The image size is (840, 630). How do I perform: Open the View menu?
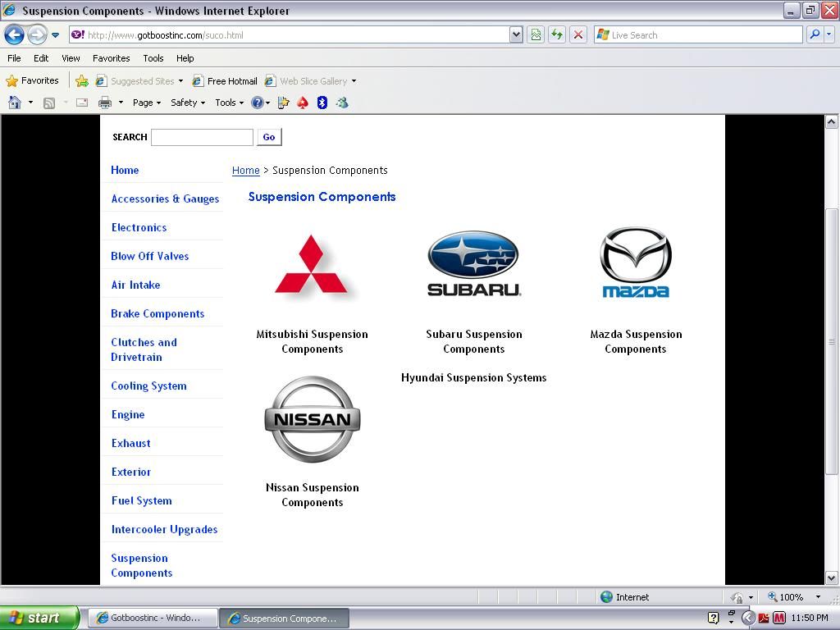coord(71,58)
